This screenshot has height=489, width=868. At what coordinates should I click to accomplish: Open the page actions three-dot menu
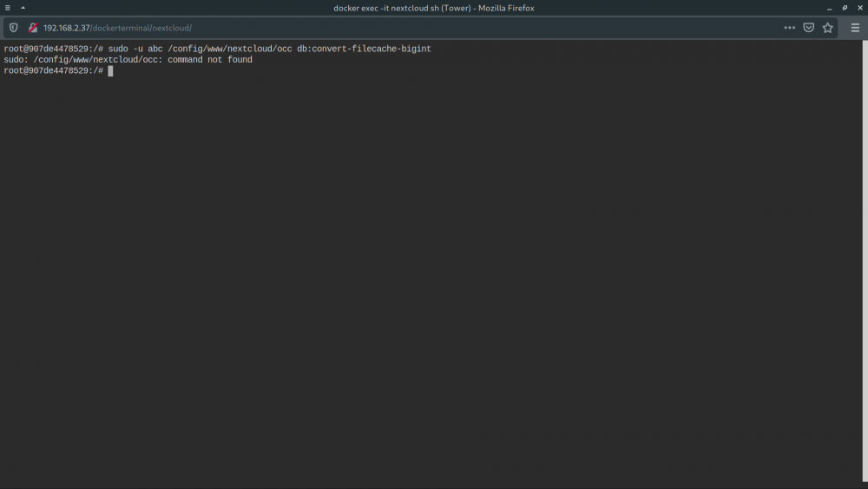[789, 28]
